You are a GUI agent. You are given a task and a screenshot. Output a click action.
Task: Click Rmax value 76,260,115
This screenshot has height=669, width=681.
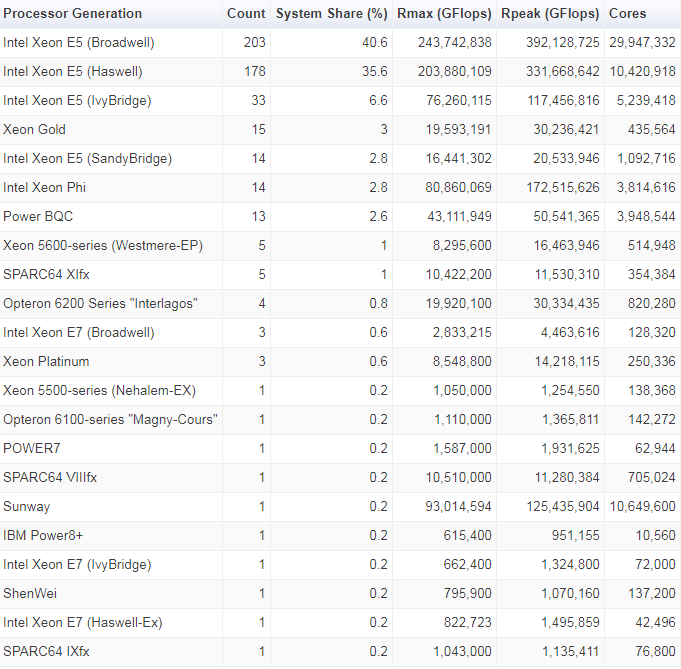click(x=459, y=101)
